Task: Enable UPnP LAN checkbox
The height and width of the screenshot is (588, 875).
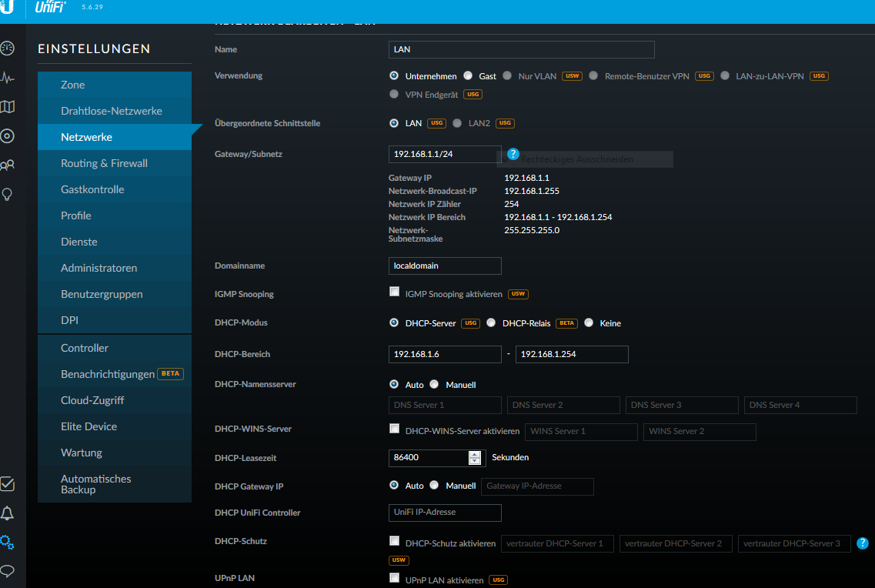Action: 395,577
